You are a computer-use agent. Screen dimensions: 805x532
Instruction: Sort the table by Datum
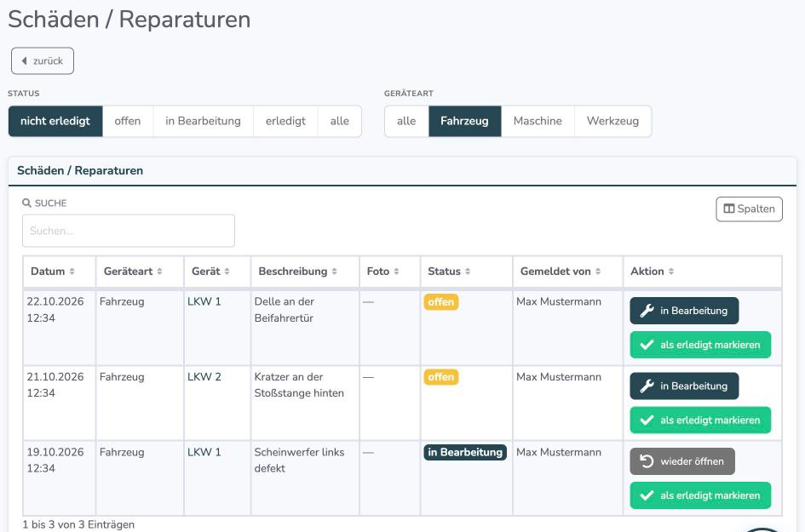tap(59, 272)
